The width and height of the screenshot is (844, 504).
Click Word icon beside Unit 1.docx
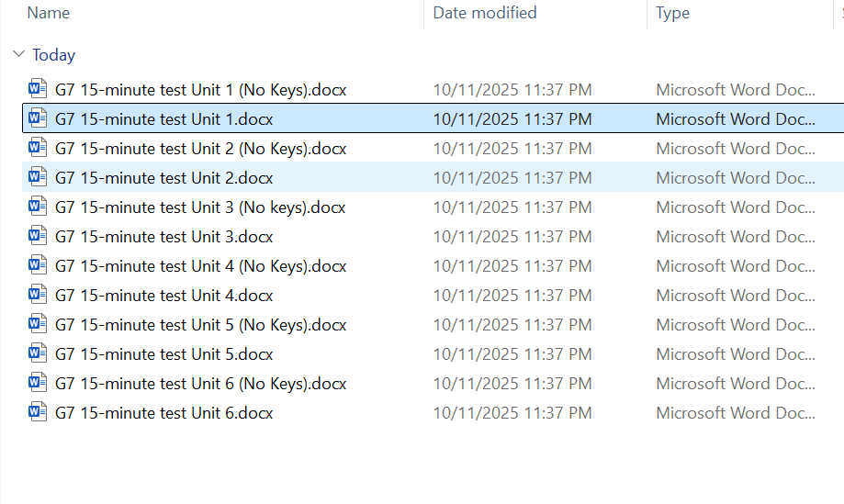[x=38, y=119]
